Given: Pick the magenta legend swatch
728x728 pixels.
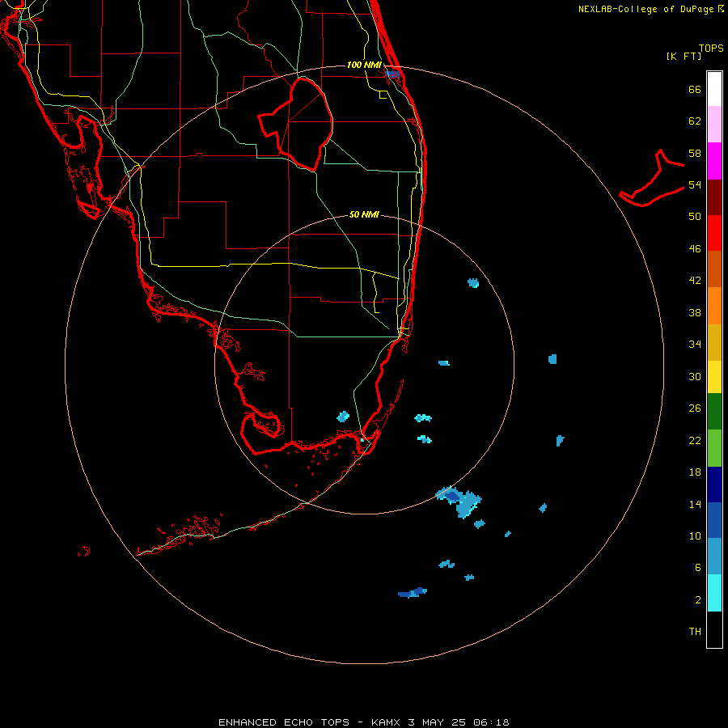Looking at the screenshot, I should 714,161.
